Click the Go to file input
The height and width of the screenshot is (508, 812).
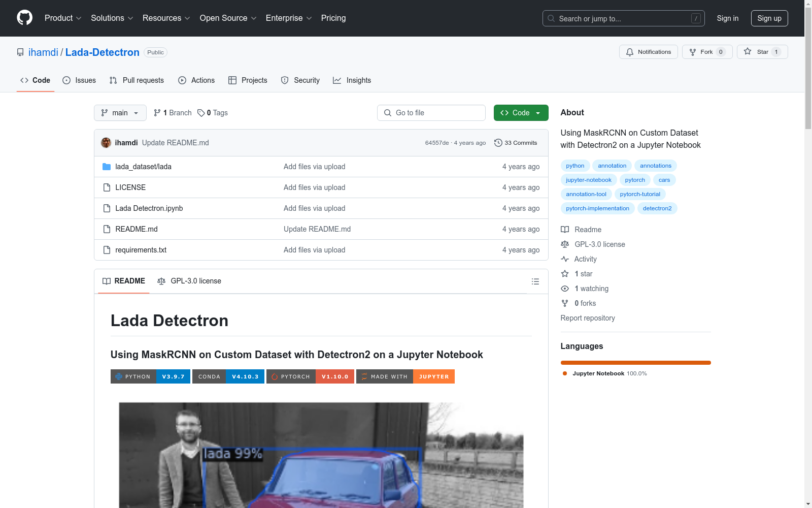pos(431,113)
